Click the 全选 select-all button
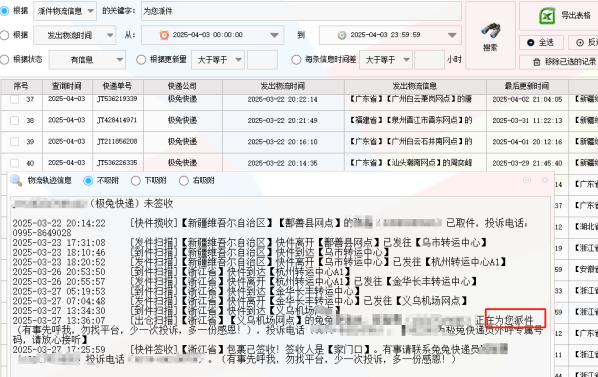The height and width of the screenshot is (377, 598). pyautogui.click(x=541, y=42)
